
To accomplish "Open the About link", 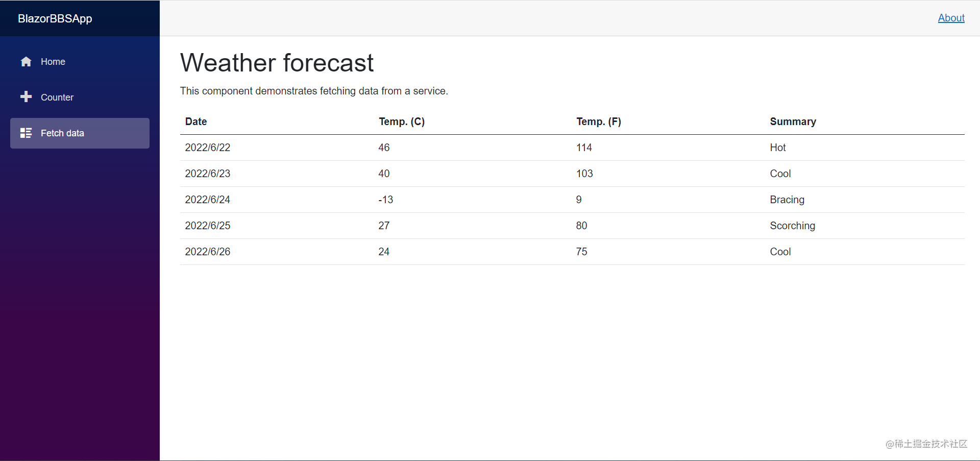I will tap(951, 18).
